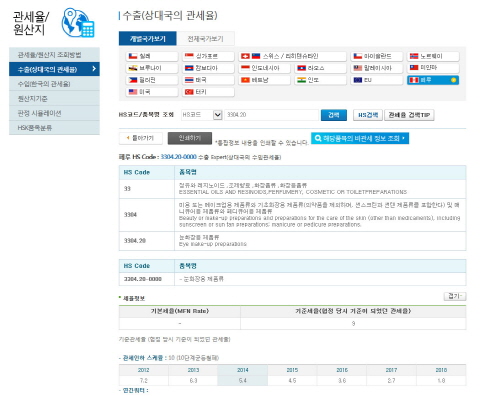
Task: Open 관세율/원산지 조회방법 in the sidebar
Action: point(54,55)
